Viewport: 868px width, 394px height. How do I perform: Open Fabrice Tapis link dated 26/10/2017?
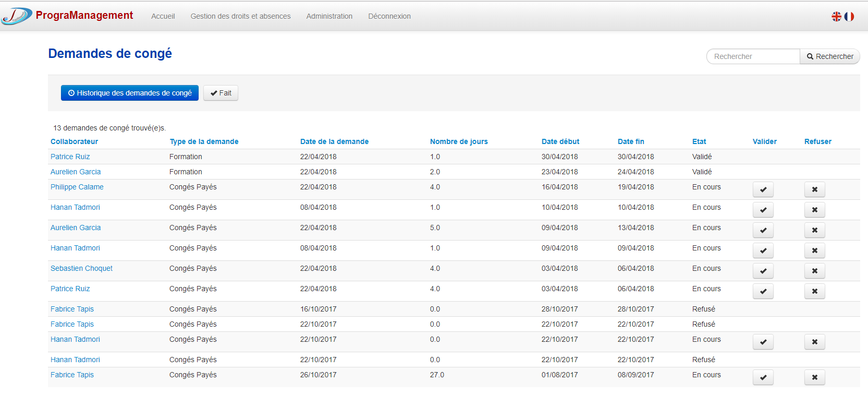click(72, 375)
